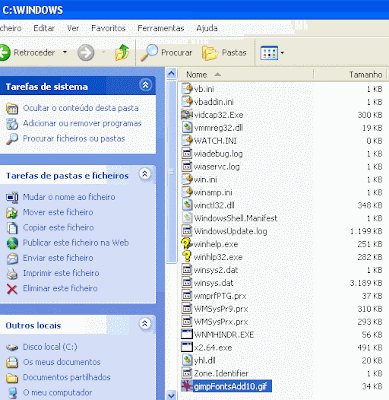Select the x2.64.exe file icon

click(187, 347)
